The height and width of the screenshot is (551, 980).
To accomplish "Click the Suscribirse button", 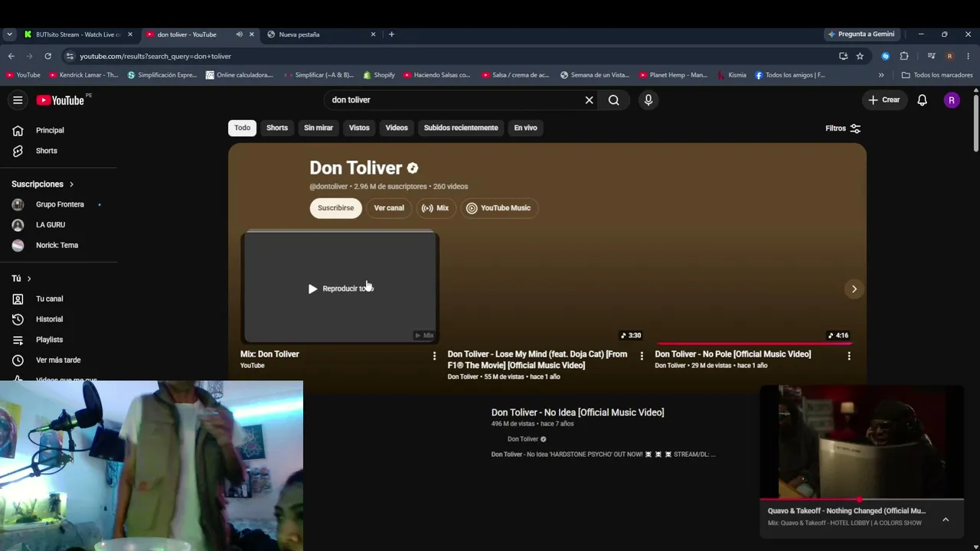I will click(x=335, y=208).
